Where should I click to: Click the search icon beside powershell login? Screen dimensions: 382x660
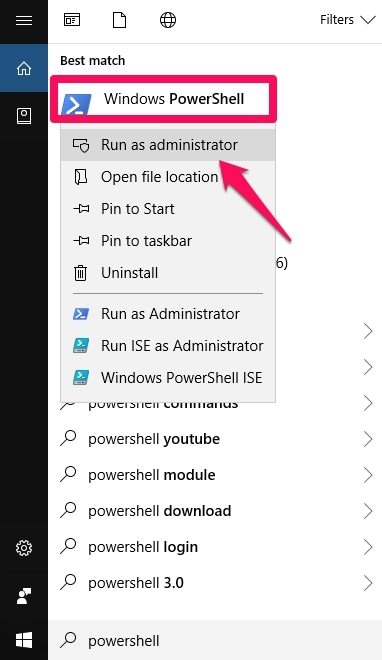68,546
